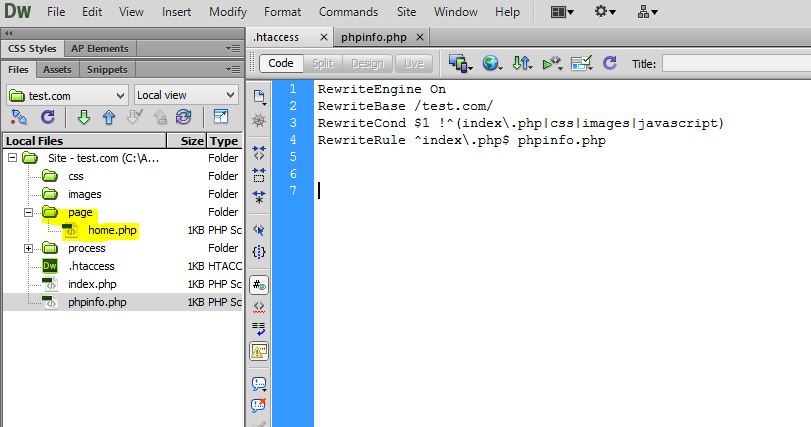Open the Extend Dreamweaver gear dropdown
Screen dimensions: 811x427
pos(605,11)
